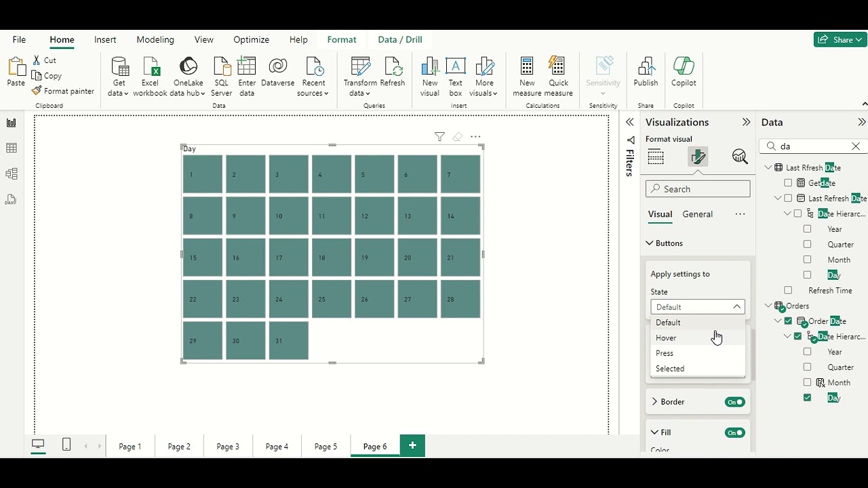Image resolution: width=868 pixels, height=488 pixels.
Task: Switch to the General format tab
Action: pos(697,214)
